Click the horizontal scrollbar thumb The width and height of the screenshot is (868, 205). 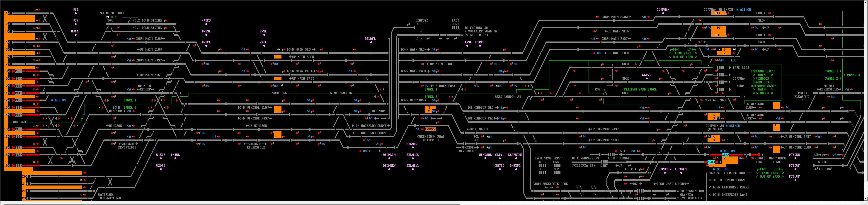click(x=230, y=203)
